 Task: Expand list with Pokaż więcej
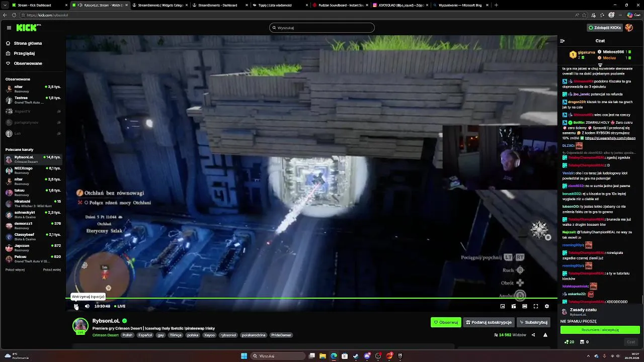(15, 269)
